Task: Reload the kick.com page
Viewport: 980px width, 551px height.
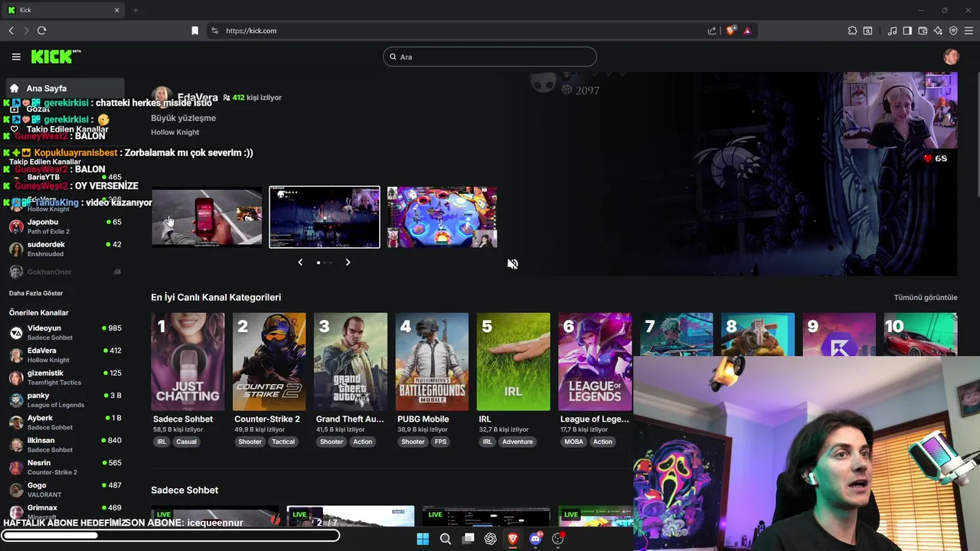Action: [x=41, y=31]
